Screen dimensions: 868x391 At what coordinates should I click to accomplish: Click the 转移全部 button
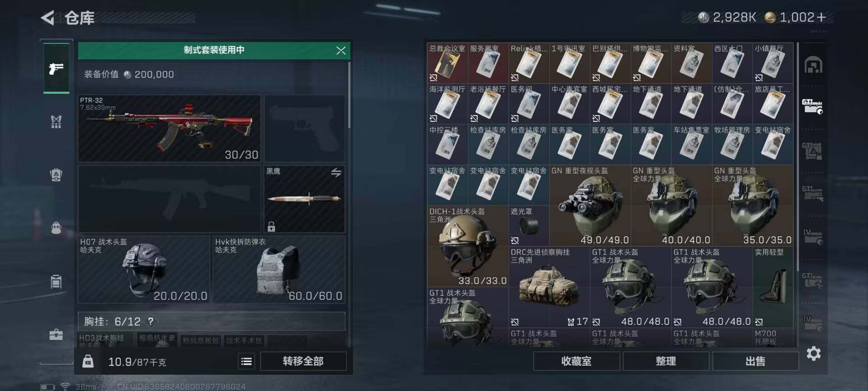click(303, 361)
